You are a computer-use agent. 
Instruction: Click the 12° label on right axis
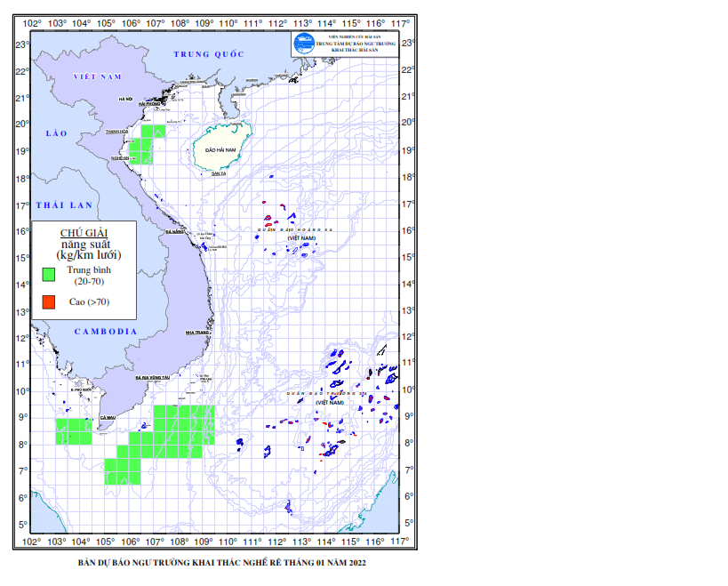(x=408, y=336)
